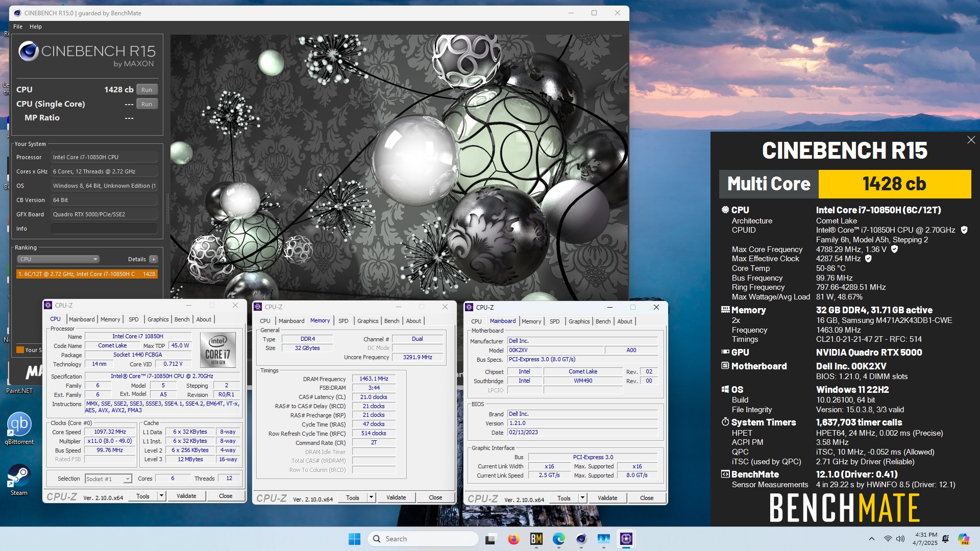The image size is (980, 551).
Task: Click Validate in middle CPU-Z window
Action: 396,497
